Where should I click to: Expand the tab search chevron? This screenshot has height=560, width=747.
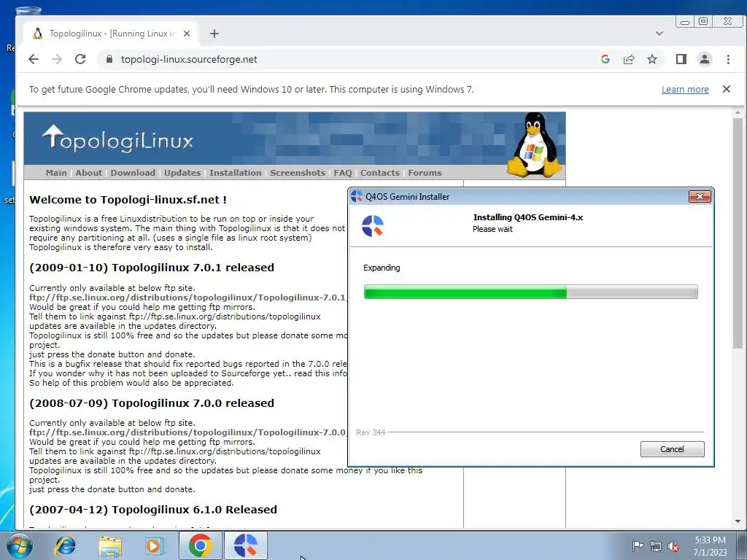(x=659, y=34)
